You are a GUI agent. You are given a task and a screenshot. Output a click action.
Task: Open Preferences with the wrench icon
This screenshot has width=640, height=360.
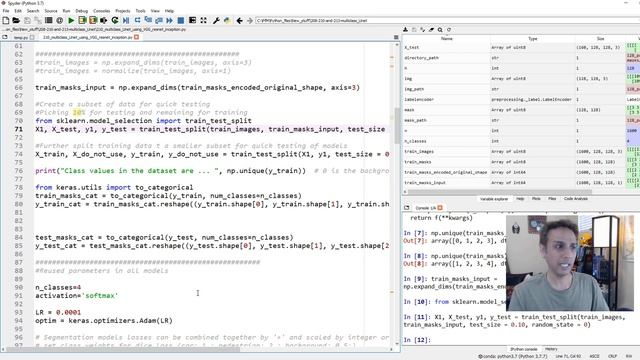pos(216,20)
